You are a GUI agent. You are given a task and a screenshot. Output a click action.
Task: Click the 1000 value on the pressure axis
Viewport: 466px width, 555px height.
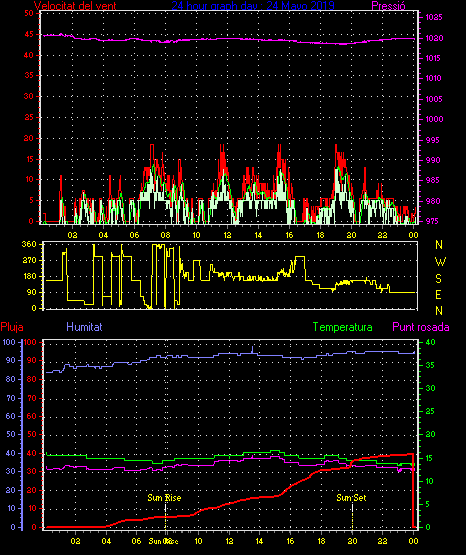[434, 119]
